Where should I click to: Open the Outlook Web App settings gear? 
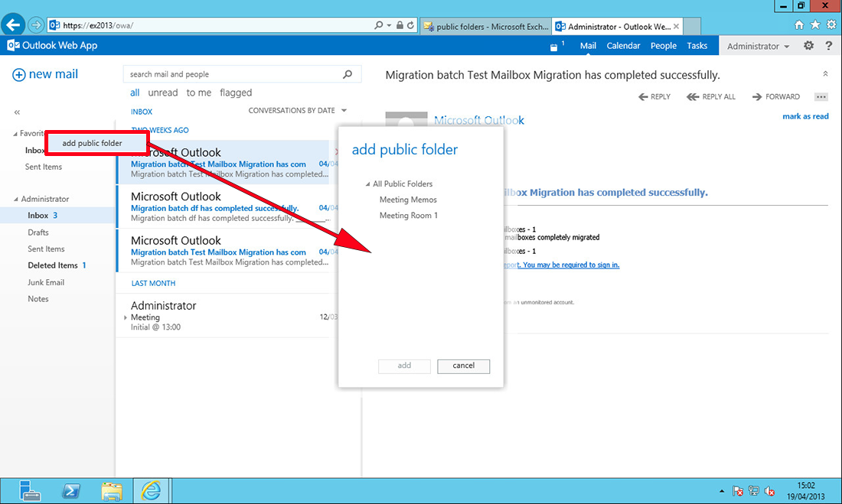pos(808,46)
